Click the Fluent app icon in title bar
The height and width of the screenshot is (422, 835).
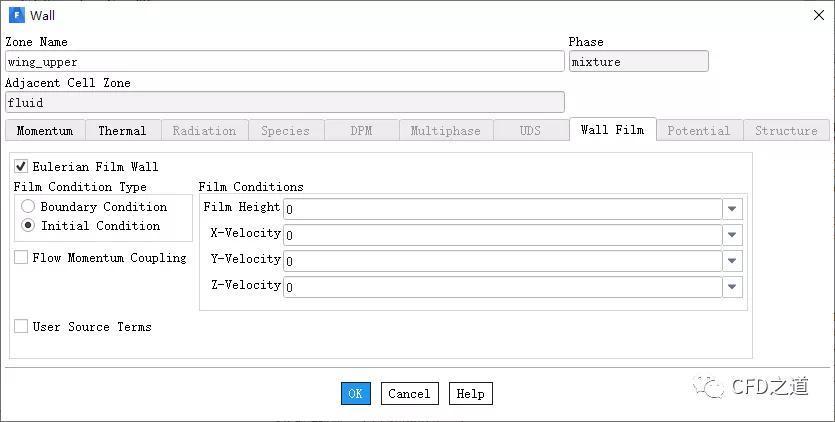[17, 15]
